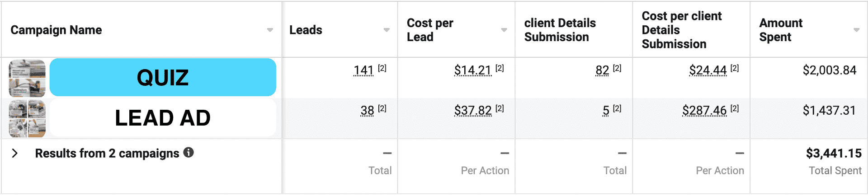Click the $287.46 cost per submission value
Image resolution: width=868 pixels, height=196 pixels.
[704, 111]
